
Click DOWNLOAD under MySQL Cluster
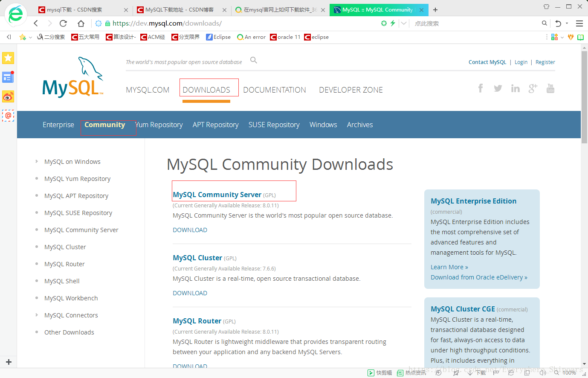[190, 293]
